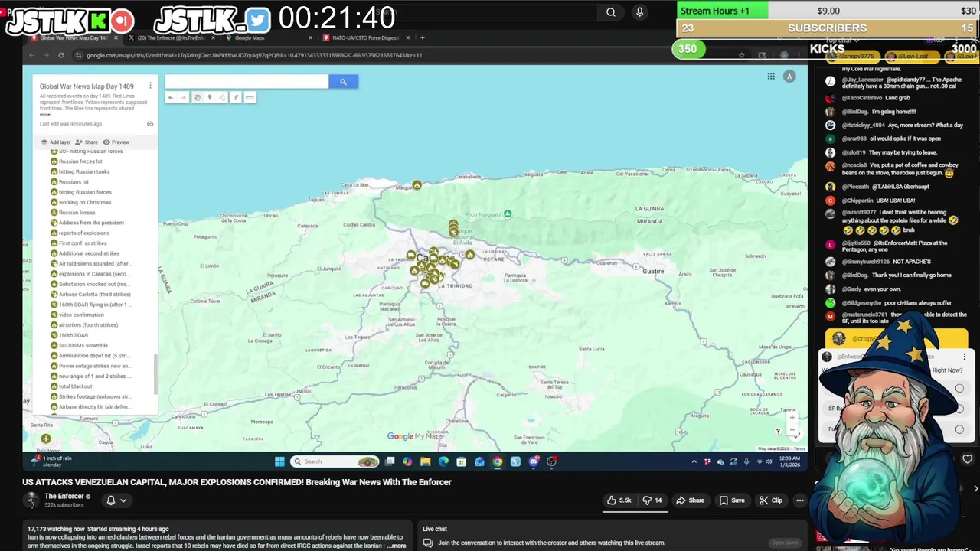The width and height of the screenshot is (980, 551).
Task: Select the first poll radio option
Action: coord(959,388)
